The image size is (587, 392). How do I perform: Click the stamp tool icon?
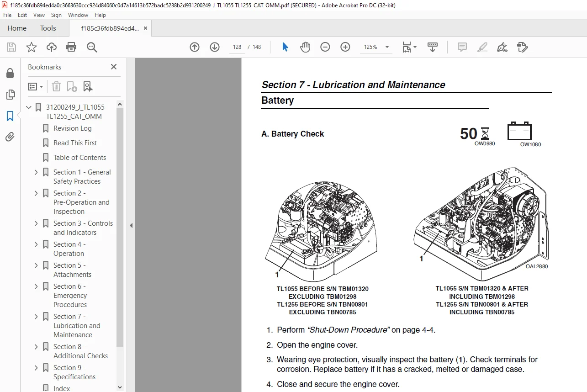coord(523,47)
